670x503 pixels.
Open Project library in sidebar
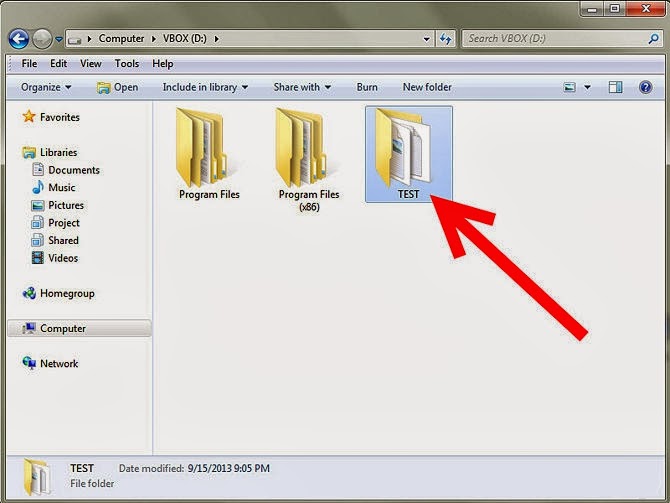(x=56, y=223)
